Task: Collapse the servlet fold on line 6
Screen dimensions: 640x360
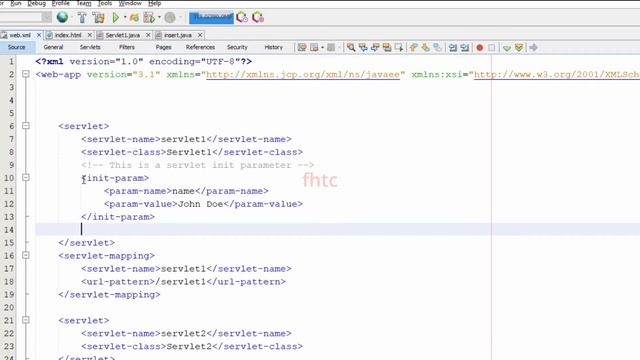Action: coord(26,126)
